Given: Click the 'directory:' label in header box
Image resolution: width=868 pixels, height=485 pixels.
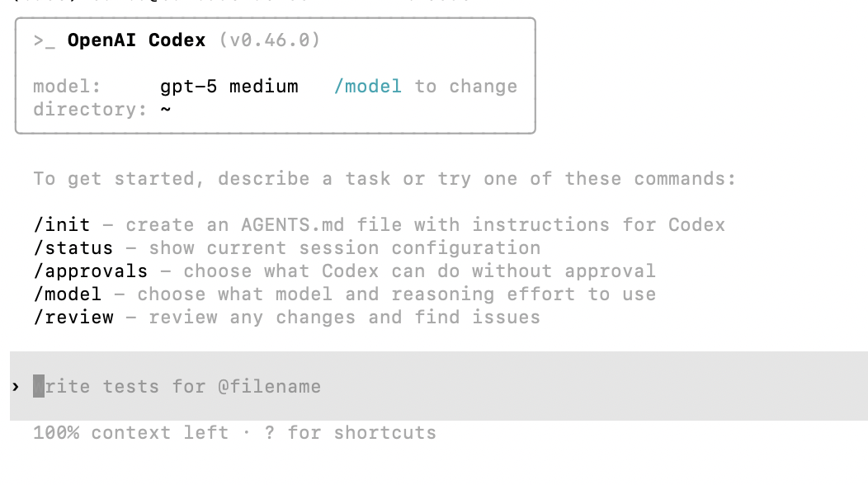Looking at the screenshot, I should (x=85, y=109).
